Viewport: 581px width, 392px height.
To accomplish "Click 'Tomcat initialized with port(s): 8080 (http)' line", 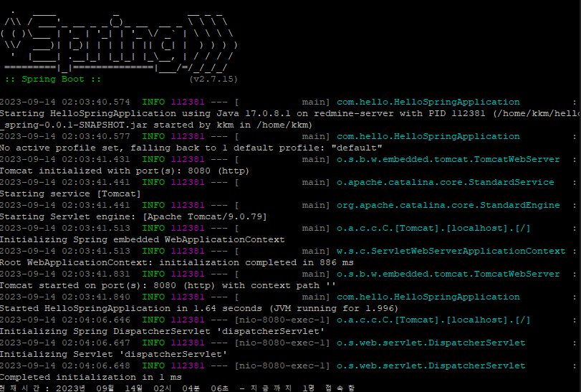I will tap(125, 171).
